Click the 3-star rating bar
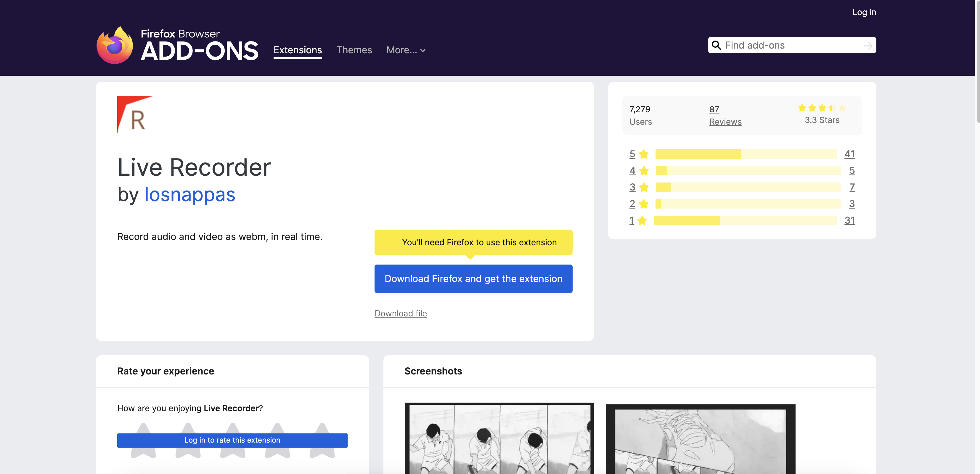The width and height of the screenshot is (980, 474). click(x=748, y=187)
